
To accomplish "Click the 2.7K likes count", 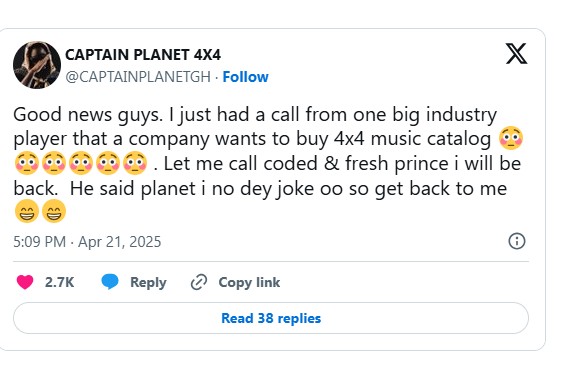I will tap(59, 282).
